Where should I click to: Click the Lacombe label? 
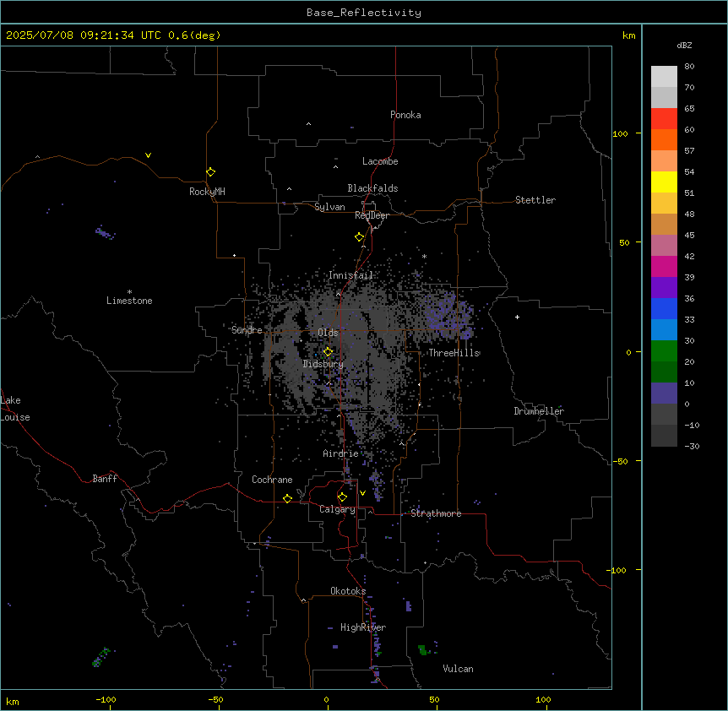point(380,161)
